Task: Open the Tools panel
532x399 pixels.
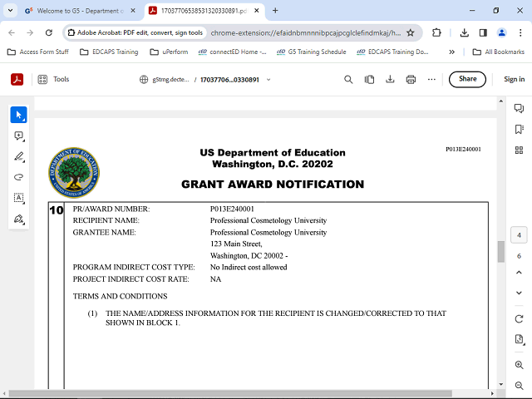Action: click(x=53, y=80)
